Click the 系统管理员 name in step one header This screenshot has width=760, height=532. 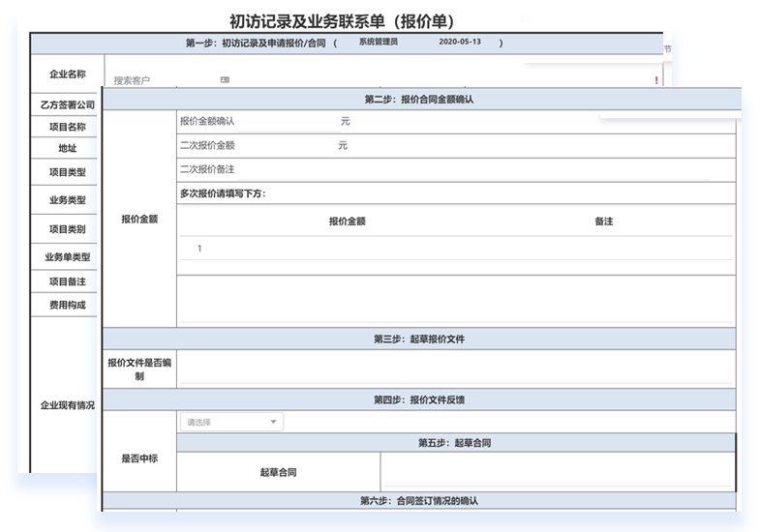[378, 42]
